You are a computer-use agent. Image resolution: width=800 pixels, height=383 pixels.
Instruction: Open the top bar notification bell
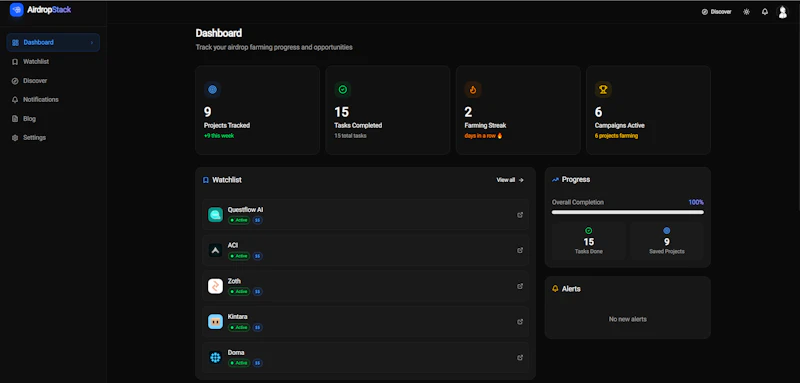click(765, 12)
